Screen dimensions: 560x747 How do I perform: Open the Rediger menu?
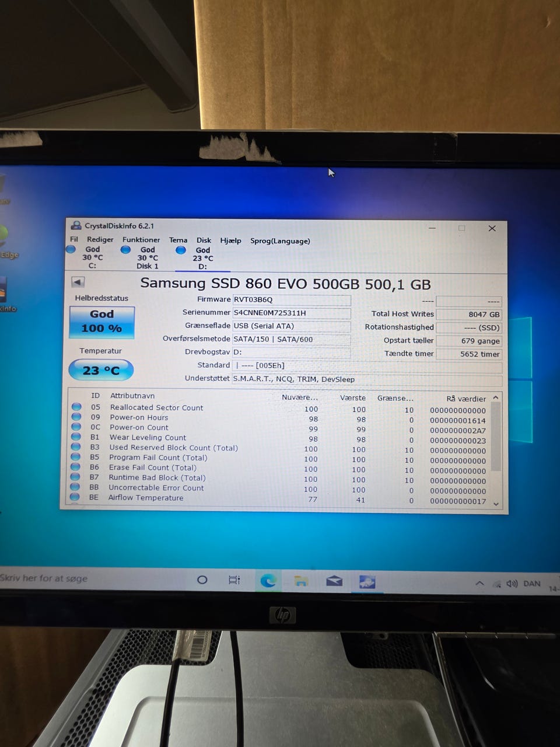[x=100, y=239]
